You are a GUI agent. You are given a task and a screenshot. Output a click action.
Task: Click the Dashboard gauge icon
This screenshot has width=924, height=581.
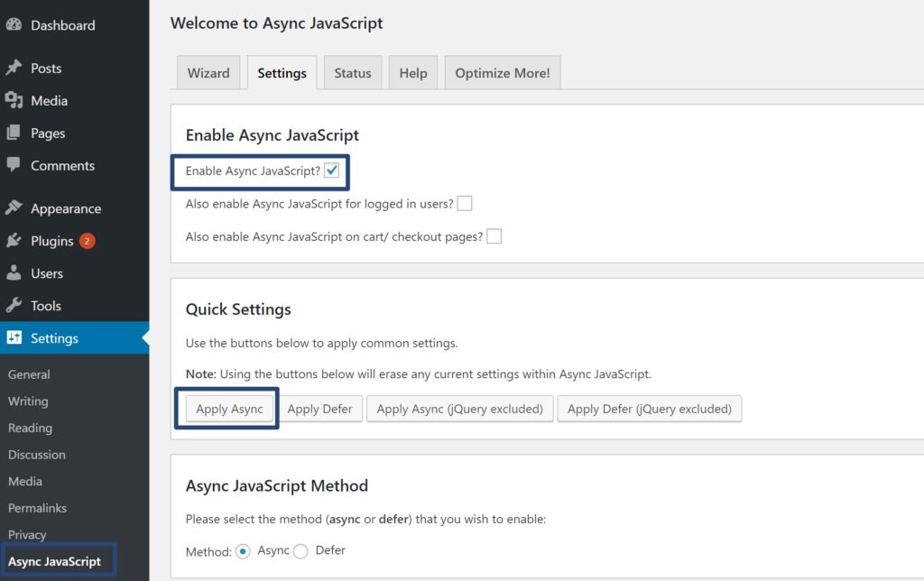coord(14,24)
